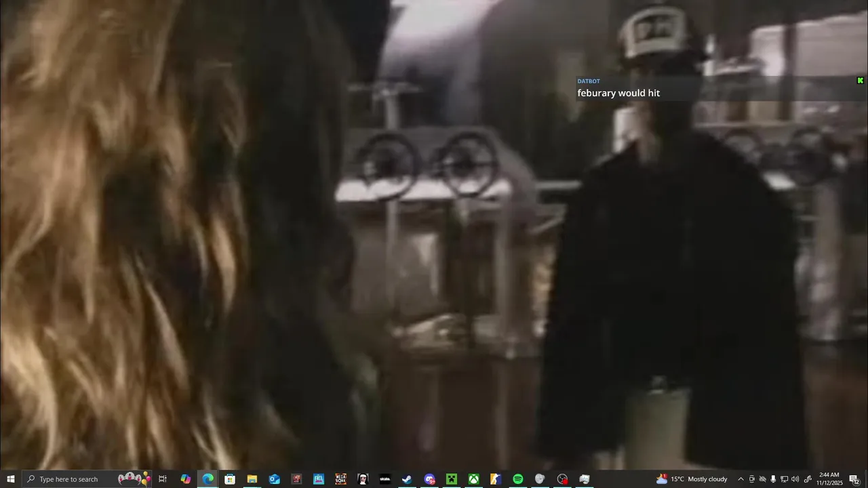This screenshot has height=488, width=868.
Task: Click the microphone tray icon
Action: pyautogui.click(x=773, y=479)
